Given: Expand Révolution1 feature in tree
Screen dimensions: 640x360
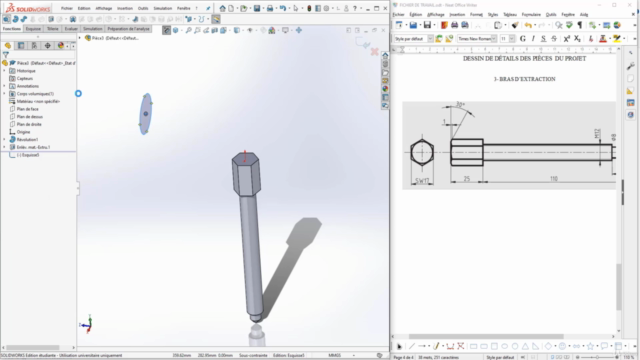Looking at the screenshot, I should tap(4, 140).
